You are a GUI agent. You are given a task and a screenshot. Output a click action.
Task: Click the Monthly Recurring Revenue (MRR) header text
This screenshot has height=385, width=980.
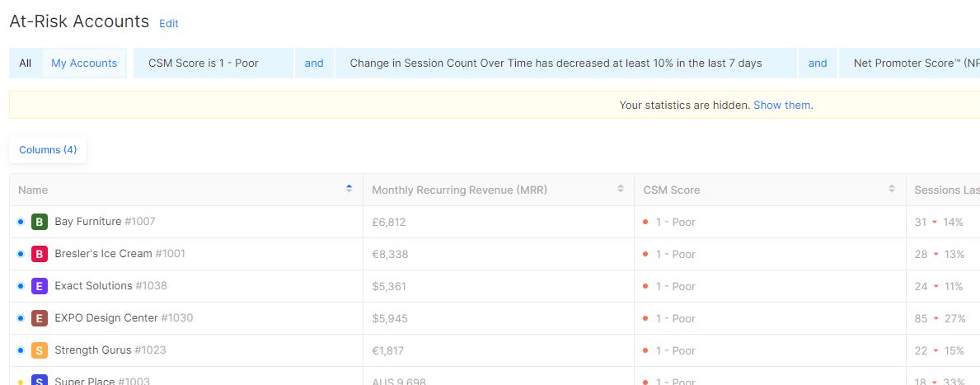(x=459, y=190)
